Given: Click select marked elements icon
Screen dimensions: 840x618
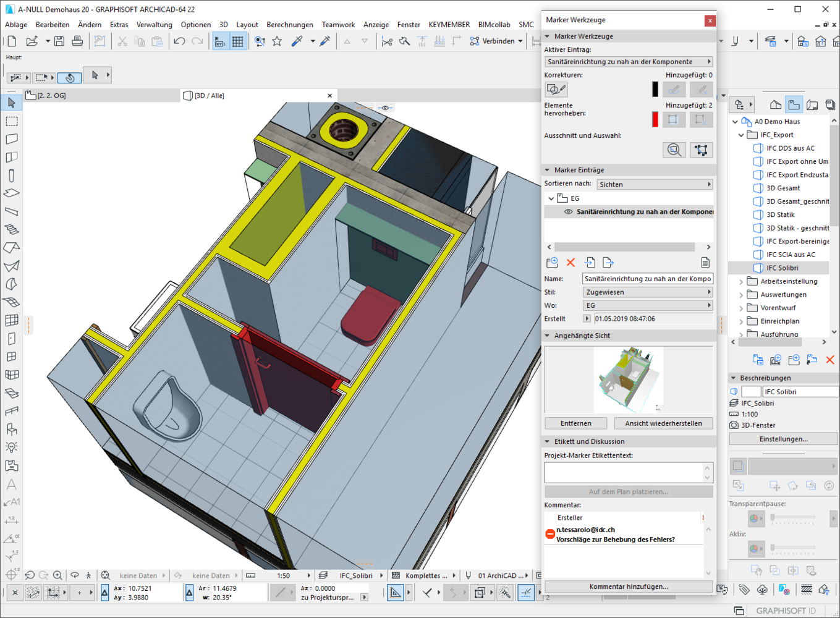Looking at the screenshot, I should (701, 150).
